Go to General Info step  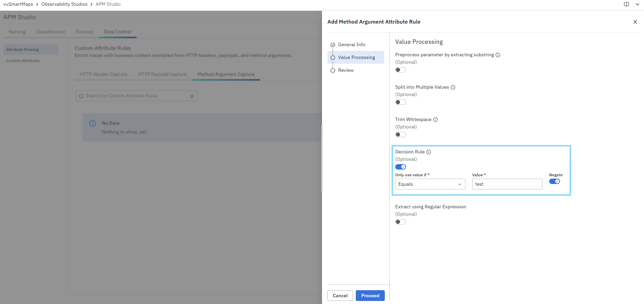click(x=356, y=44)
